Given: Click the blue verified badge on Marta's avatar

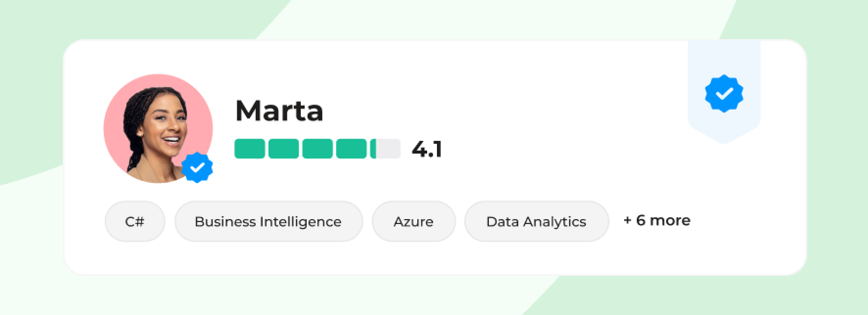Looking at the screenshot, I should [x=197, y=167].
